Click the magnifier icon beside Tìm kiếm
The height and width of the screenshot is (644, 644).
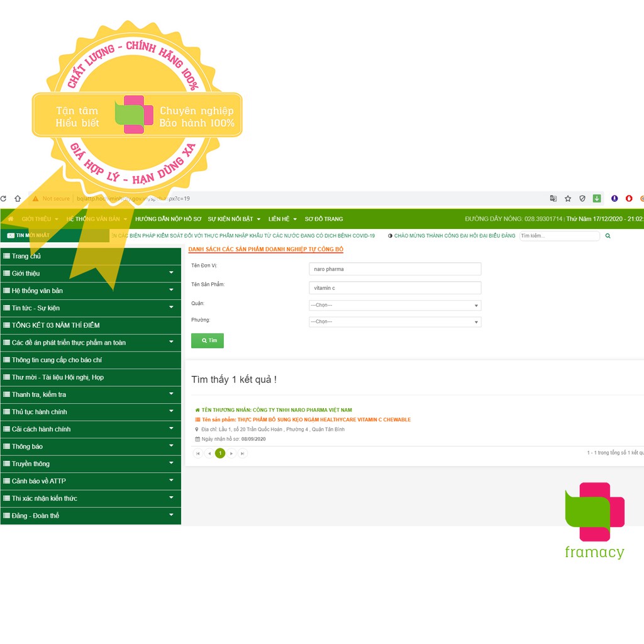[608, 236]
